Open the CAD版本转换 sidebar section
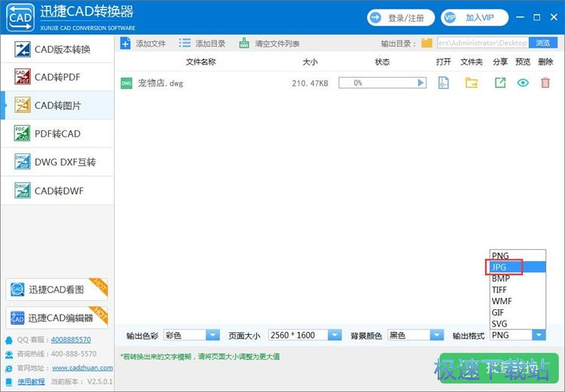This screenshot has width=565, height=392. coord(57,49)
